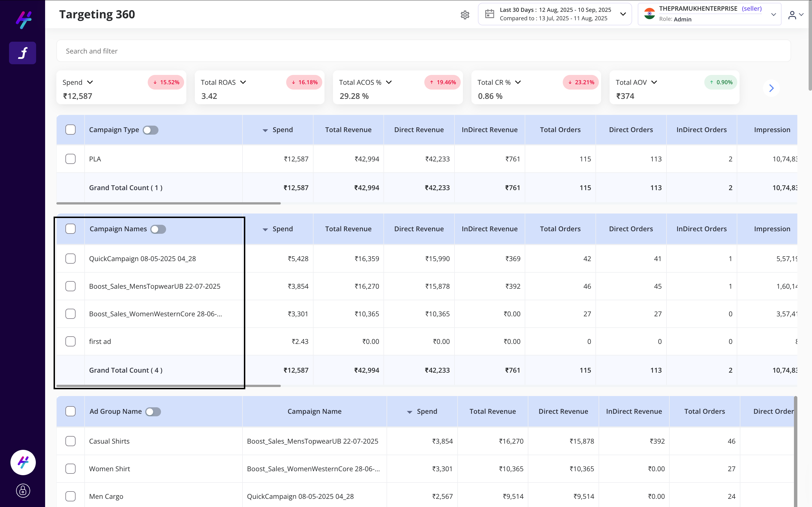This screenshot has width=812, height=507.
Task: Click the calendar icon in date picker
Action: point(489,14)
